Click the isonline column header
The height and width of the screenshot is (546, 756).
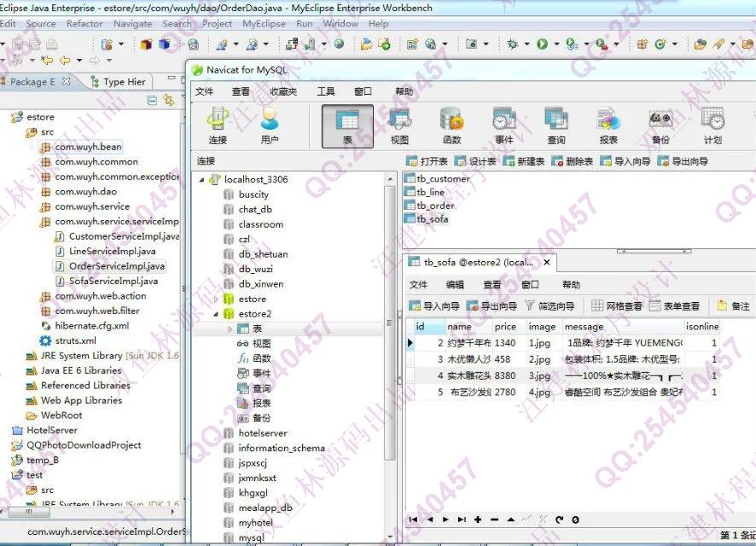tap(701, 326)
